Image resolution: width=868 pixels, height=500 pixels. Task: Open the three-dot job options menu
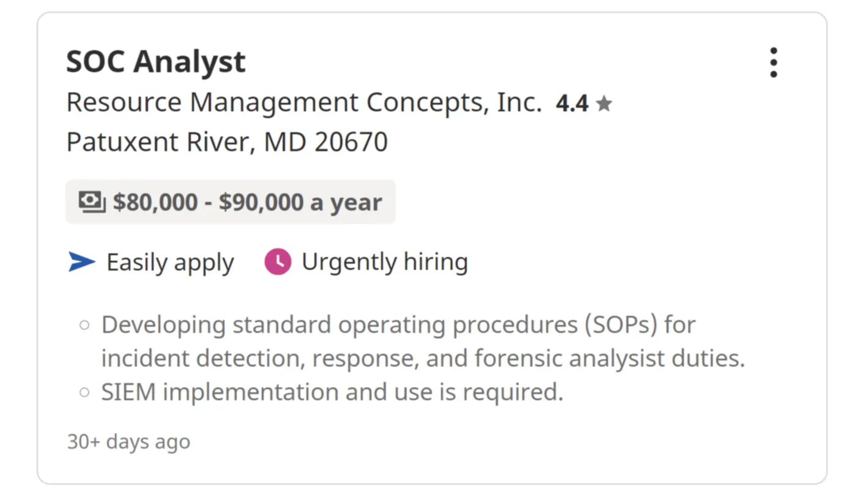[774, 62]
